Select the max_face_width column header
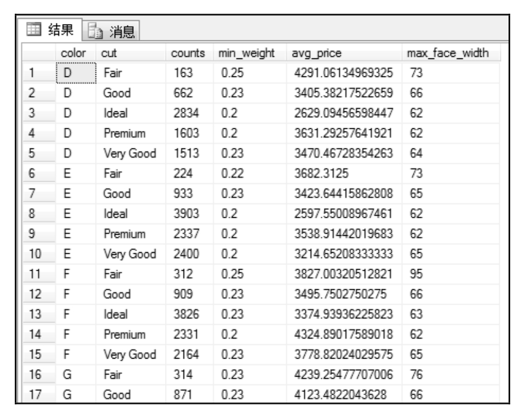The height and width of the screenshot is (411, 532). click(441, 55)
